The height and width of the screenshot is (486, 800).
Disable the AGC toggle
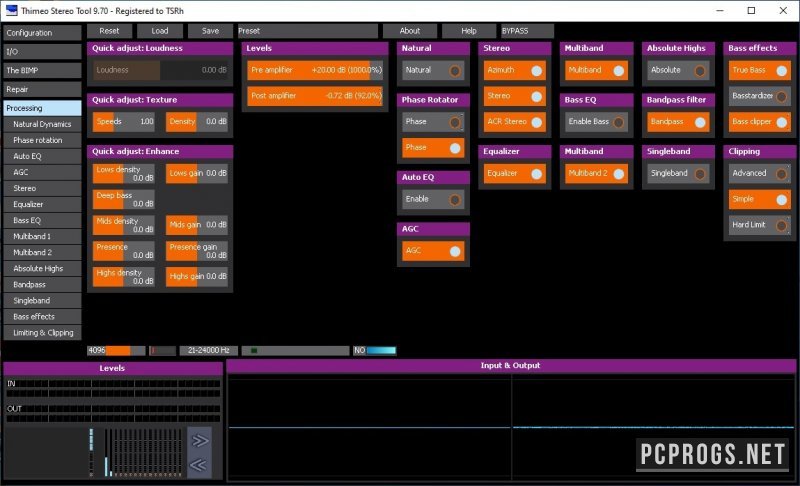click(433, 251)
